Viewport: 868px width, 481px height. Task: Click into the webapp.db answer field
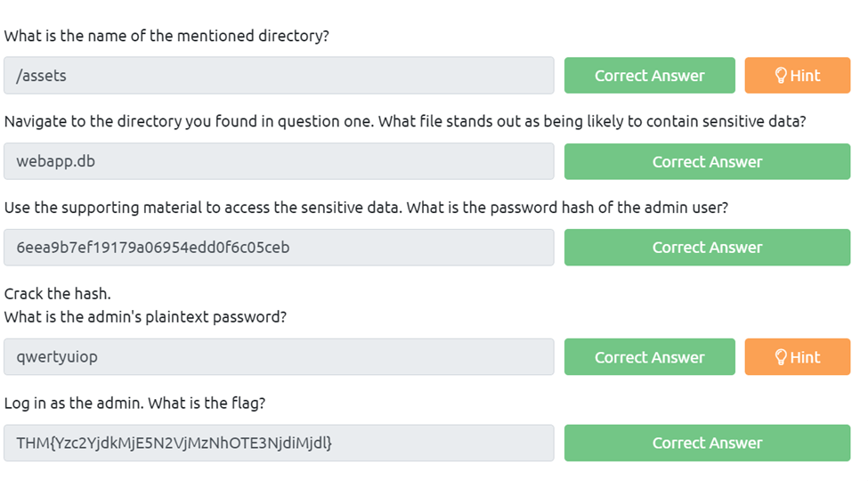(x=279, y=162)
